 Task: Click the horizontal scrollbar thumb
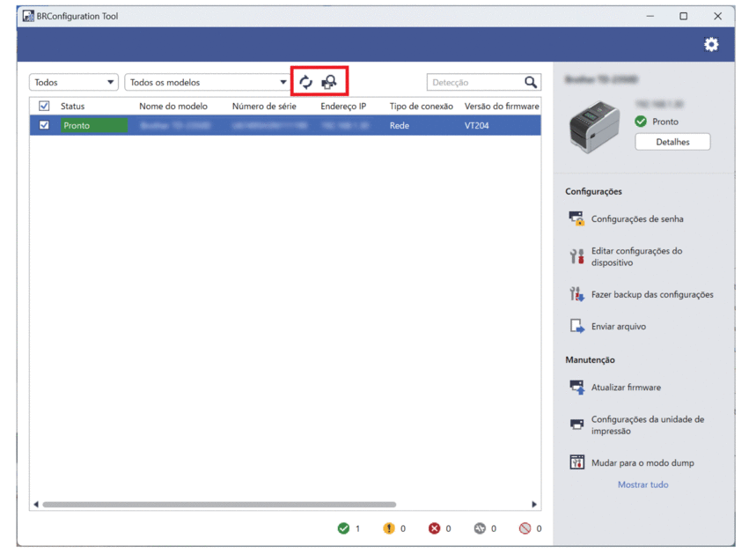(x=219, y=505)
